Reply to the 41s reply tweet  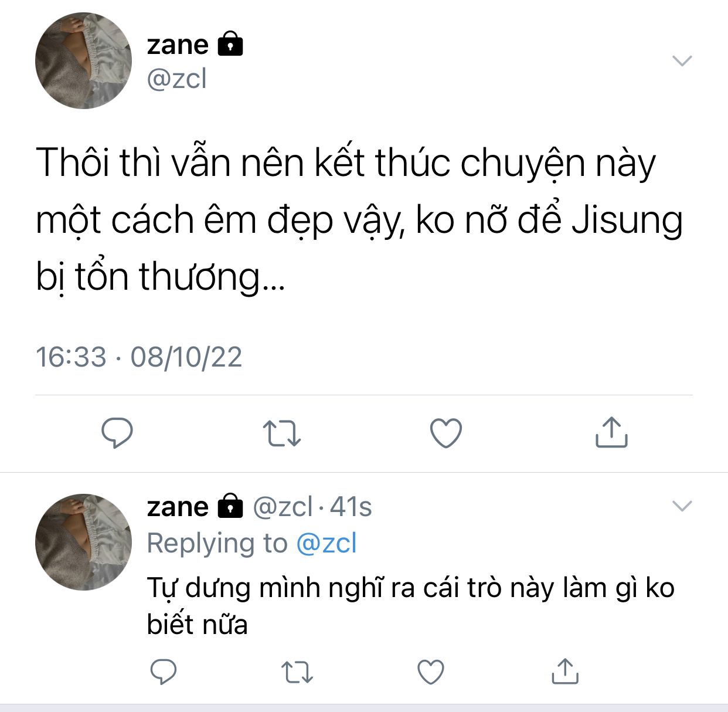pyautogui.click(x=164, y=672)
